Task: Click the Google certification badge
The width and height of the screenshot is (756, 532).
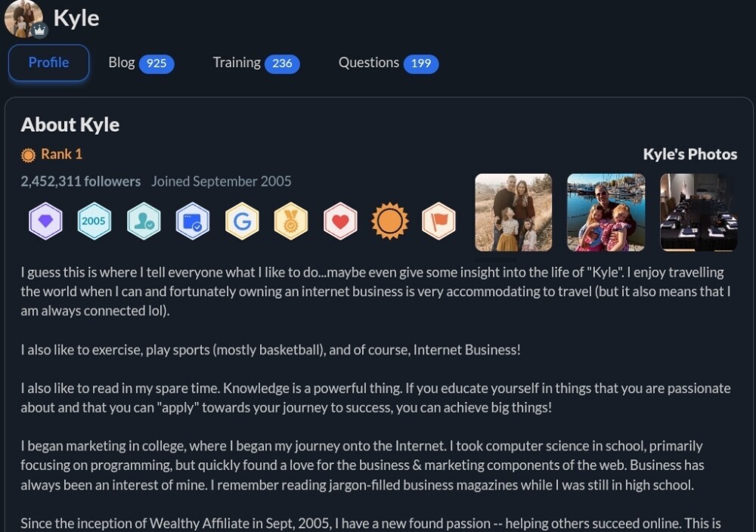Action: pos(242,221)
